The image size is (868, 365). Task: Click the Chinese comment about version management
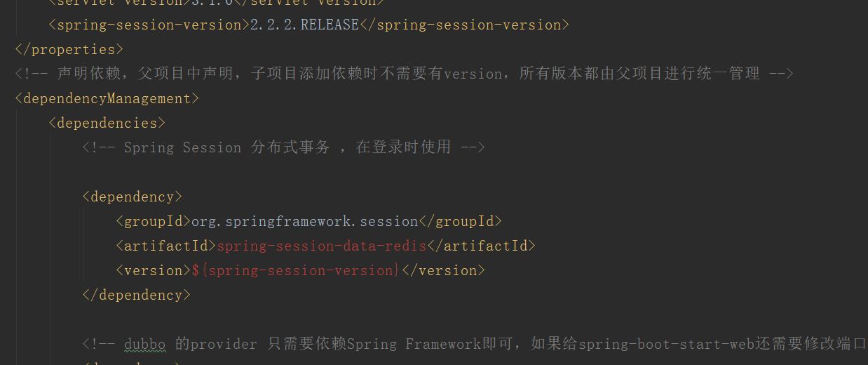(x=404, y=74)
